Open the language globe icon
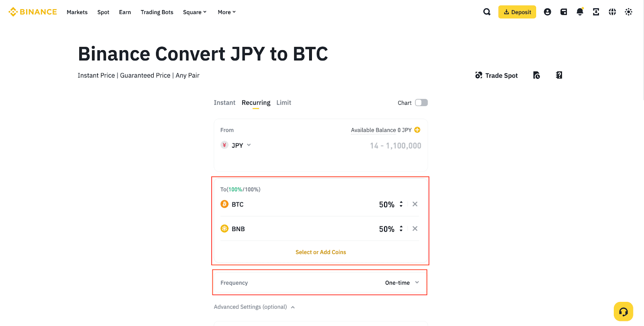The image size is (644, 326). pyautogui.click(x=612, y=12)
